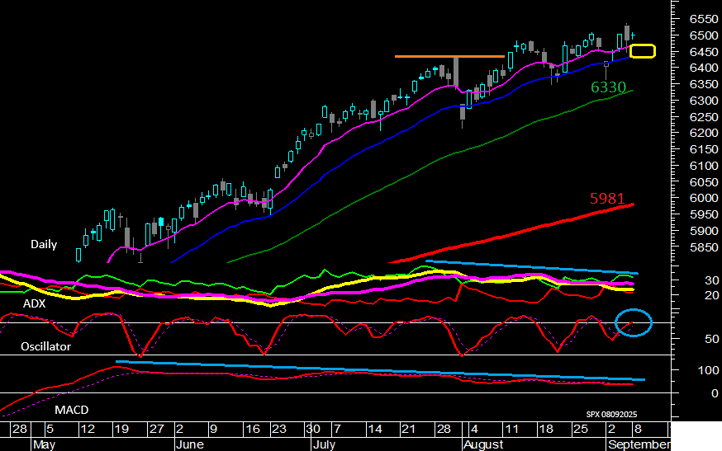The width and height of the screenshot is (722, 451).
Task: Select the MACD indicator label
Action: [71, 410]
